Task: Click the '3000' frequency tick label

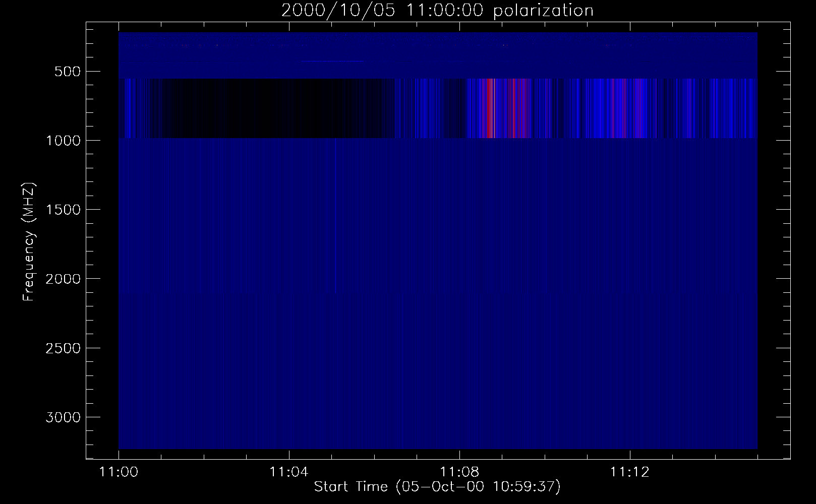Action: (63, 417)
